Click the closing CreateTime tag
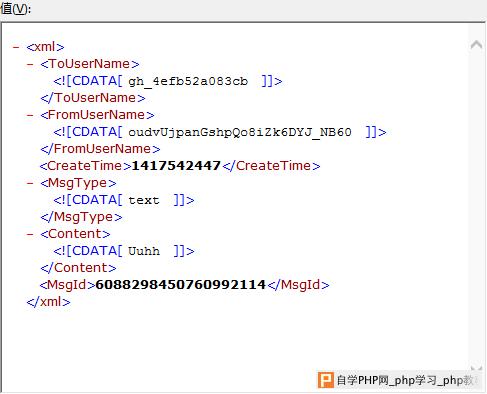Image resolution: width=487 pixels, height=394 pixels. pyautogui.click(x=271, y=166)
